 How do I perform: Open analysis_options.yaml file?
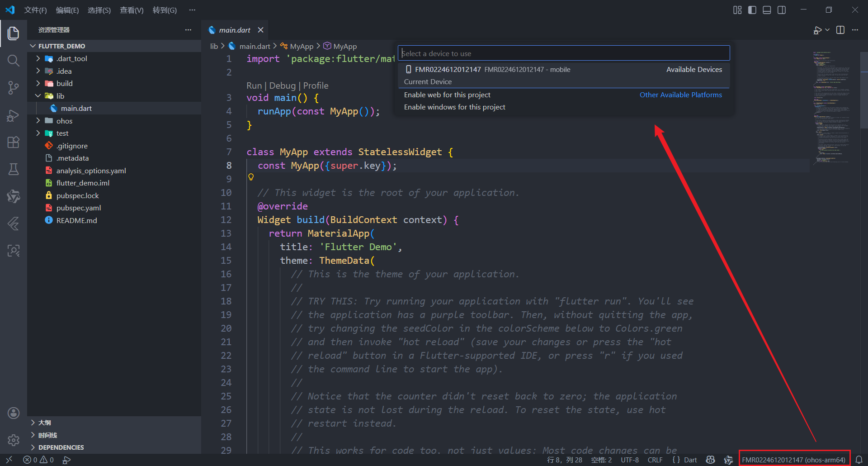(x=114, y=171)
